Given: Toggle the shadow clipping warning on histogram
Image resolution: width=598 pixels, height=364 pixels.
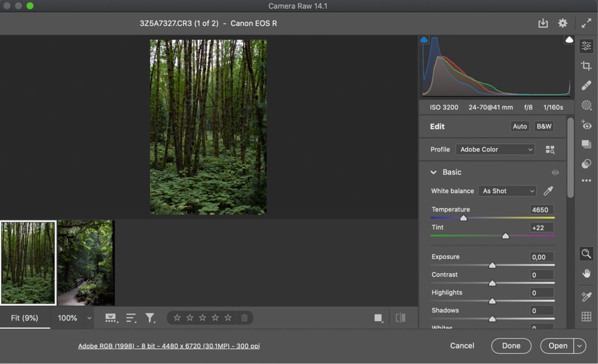Looking at the screenshot, I should 423,38.
